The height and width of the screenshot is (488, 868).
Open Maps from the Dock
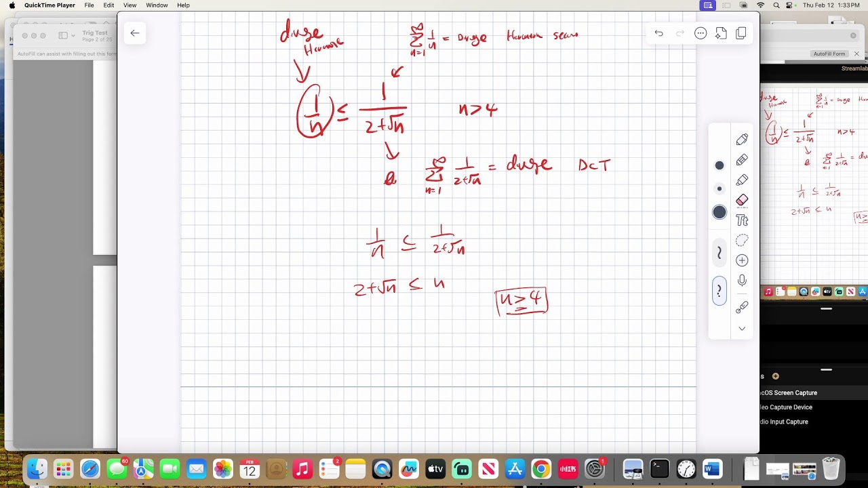[x=143, y=469]
